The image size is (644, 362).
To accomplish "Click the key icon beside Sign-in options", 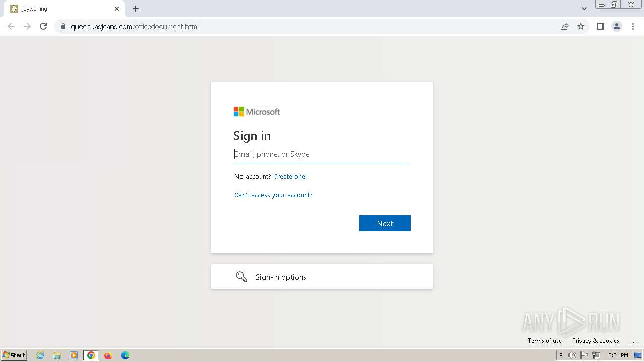I will pyautogui.click(x=242, y=277).
